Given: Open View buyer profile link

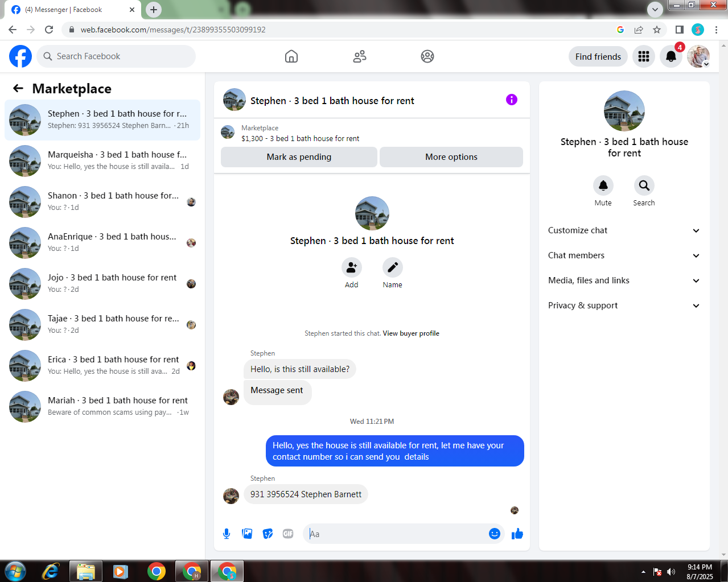Looking at the screenshot, I should pos(411,333).
